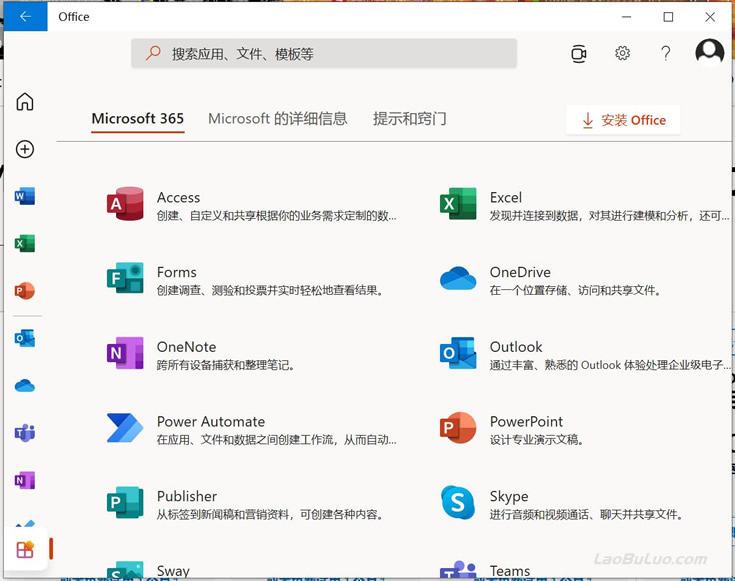The image size is (735, 581).
Task: Click the OneDrive cloud icon in the list
Action: click(x=458, y=278)
